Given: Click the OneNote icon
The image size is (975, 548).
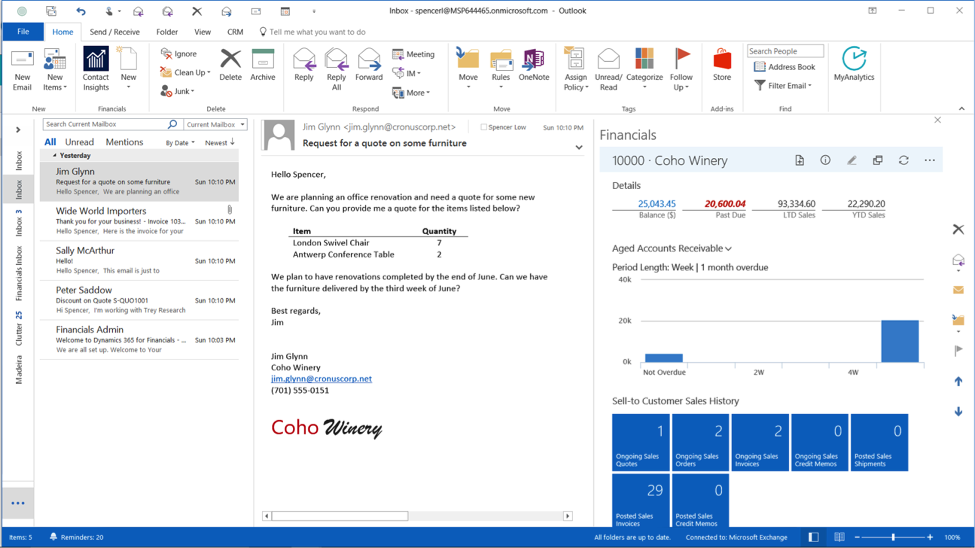Looking at the screenshot, I should click(533, 65).
